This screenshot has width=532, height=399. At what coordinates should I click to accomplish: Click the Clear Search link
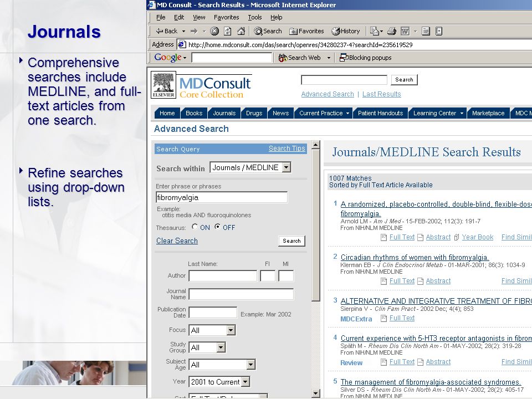pyautogui.click(x=177, y=241)
